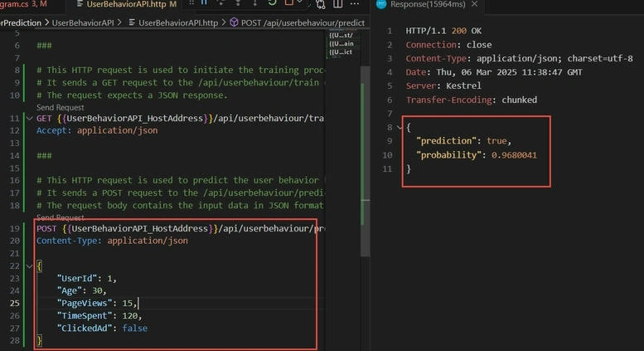Collapse the JSON body at line 22

pos(30,266)
